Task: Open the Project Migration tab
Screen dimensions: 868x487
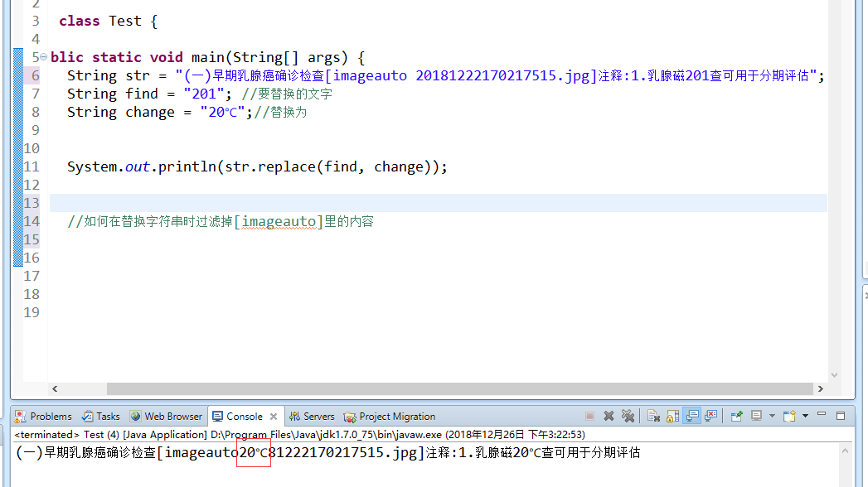Action: click(x=390, y=417)
